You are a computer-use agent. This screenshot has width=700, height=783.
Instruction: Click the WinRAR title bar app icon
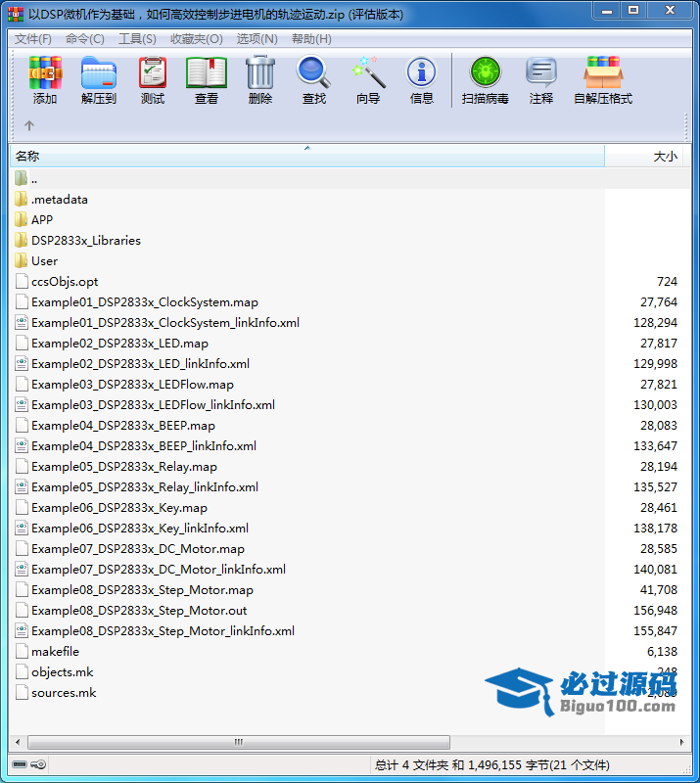coord(16,14)
